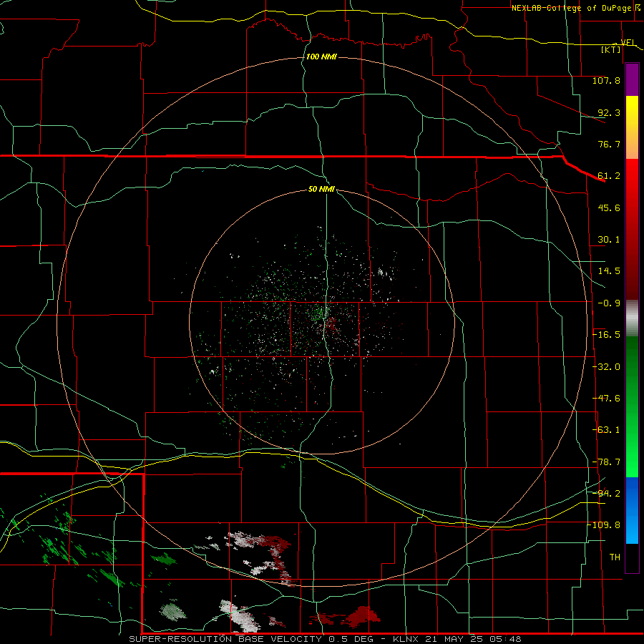
Task: Click the 05:48 timestamp in caption
Action: coord(505,639)
